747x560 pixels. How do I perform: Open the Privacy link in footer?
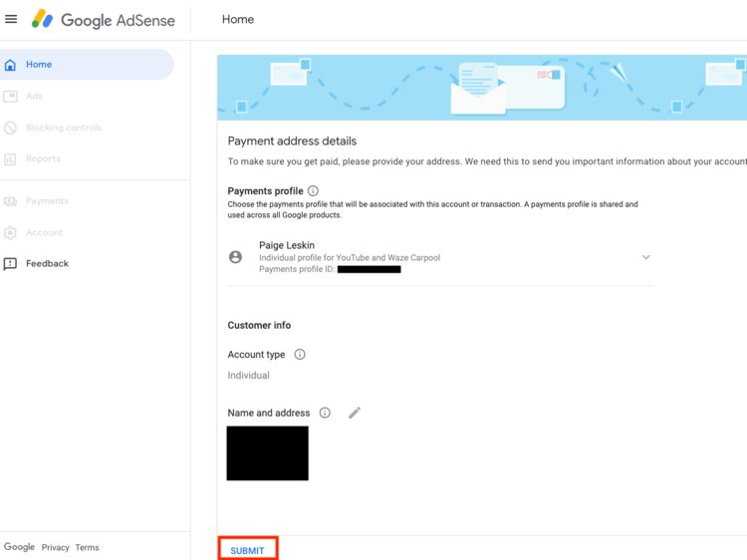pos(56,547)
